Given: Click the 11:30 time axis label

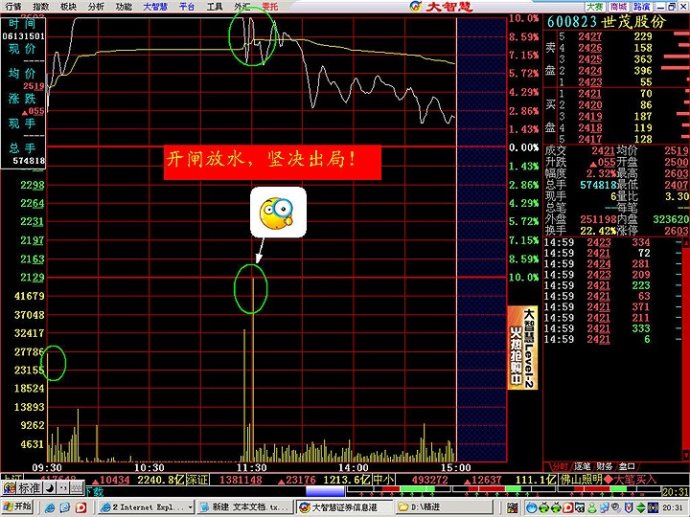Looking at the screenshot, I should click(252, 467).
